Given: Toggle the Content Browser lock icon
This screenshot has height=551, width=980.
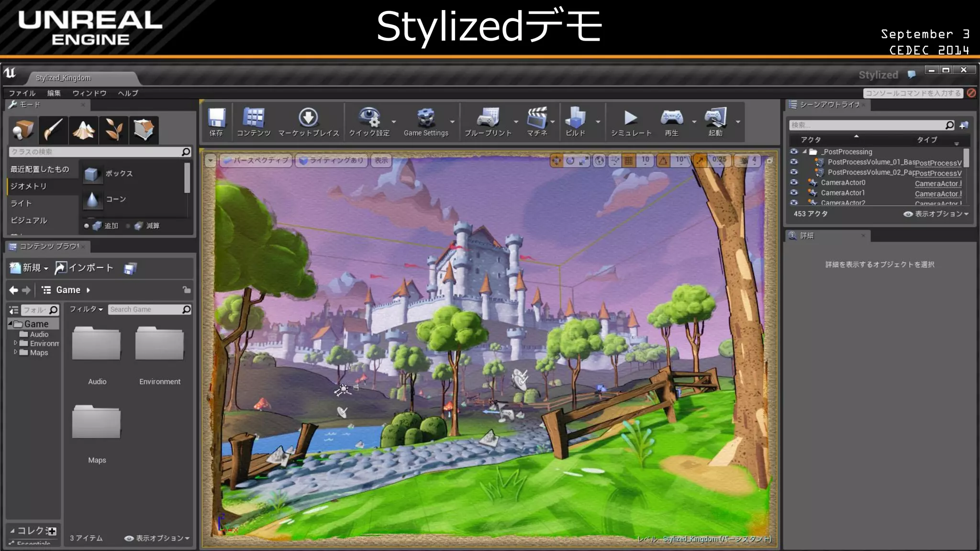Looking at the screenshot, I should click(x=187, y=289).
